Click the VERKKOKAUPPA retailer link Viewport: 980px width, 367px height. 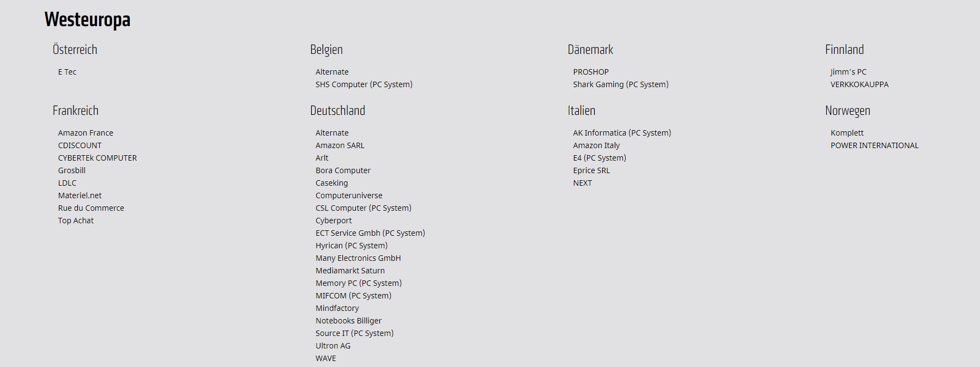click(x=859, y=84)
